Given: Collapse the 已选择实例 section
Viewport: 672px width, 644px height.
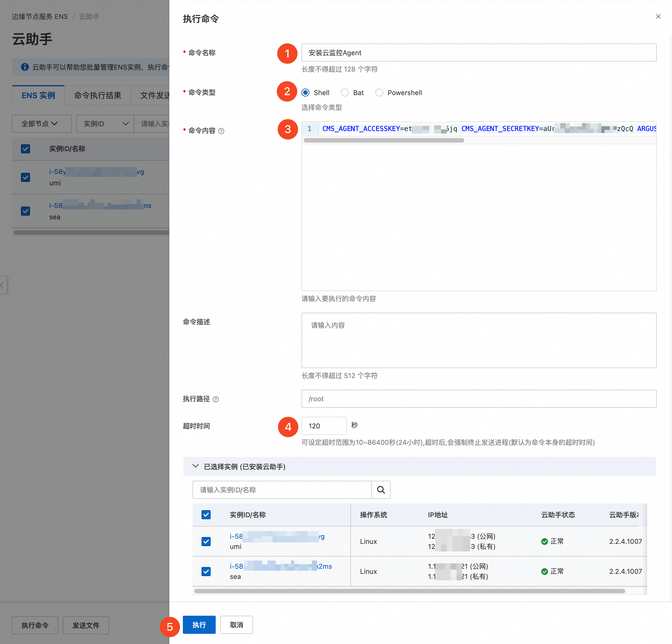Looking at the screenshot, I should point(196,466).
